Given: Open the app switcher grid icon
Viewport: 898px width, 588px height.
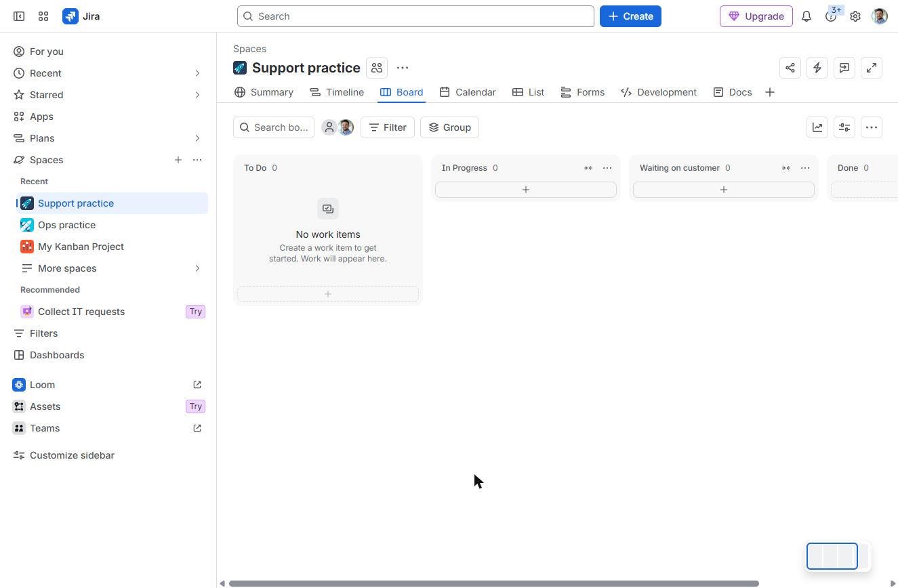Looking at the screenshot, I should point(43,16).
